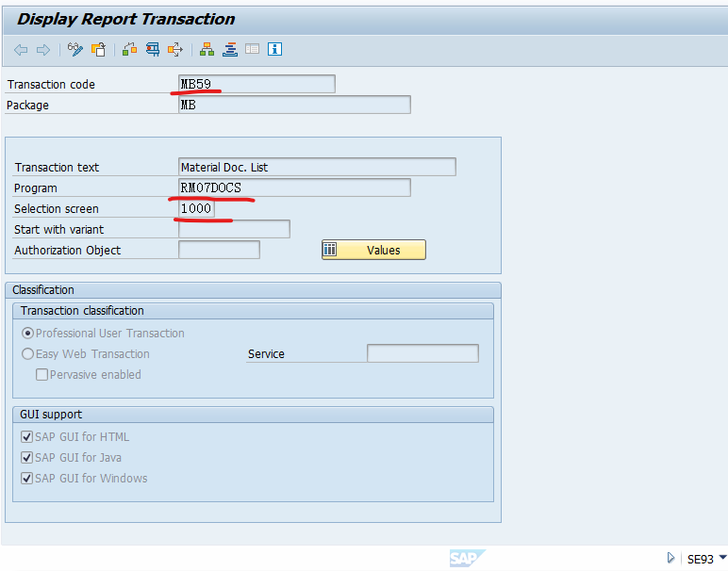Click the Start with variant label
This screenshot has width=728, height=571.
pos(59,230)
